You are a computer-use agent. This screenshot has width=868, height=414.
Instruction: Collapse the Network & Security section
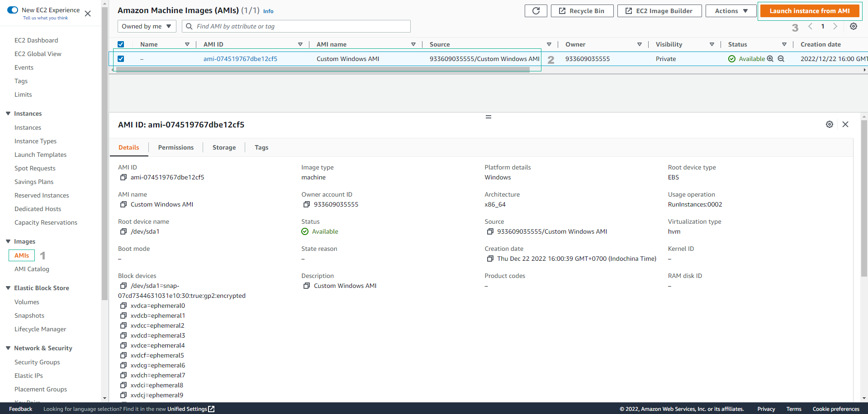point(8,348)
